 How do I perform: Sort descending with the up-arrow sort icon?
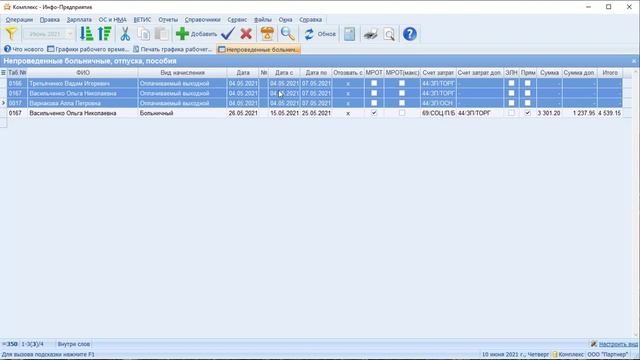click(x=105, y=34)
